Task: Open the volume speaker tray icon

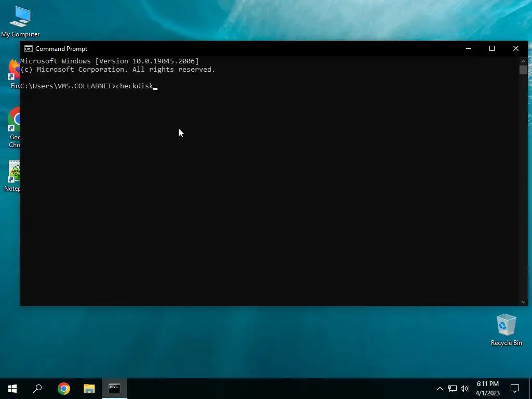Action: [464, 389]
